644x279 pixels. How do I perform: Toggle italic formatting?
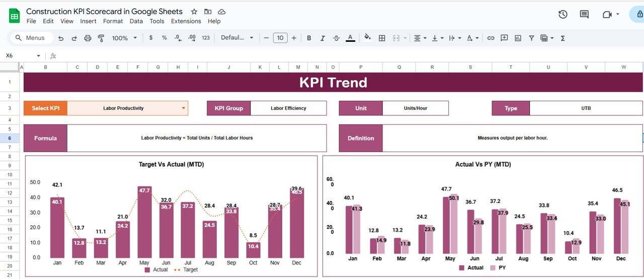pyautogui.click(x=323, y=38)
